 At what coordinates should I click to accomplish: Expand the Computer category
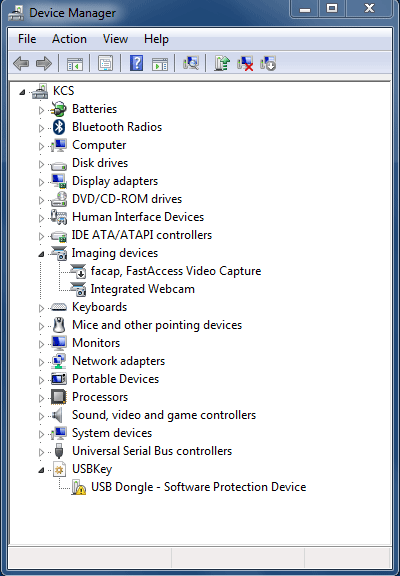(x=41, y=146)
